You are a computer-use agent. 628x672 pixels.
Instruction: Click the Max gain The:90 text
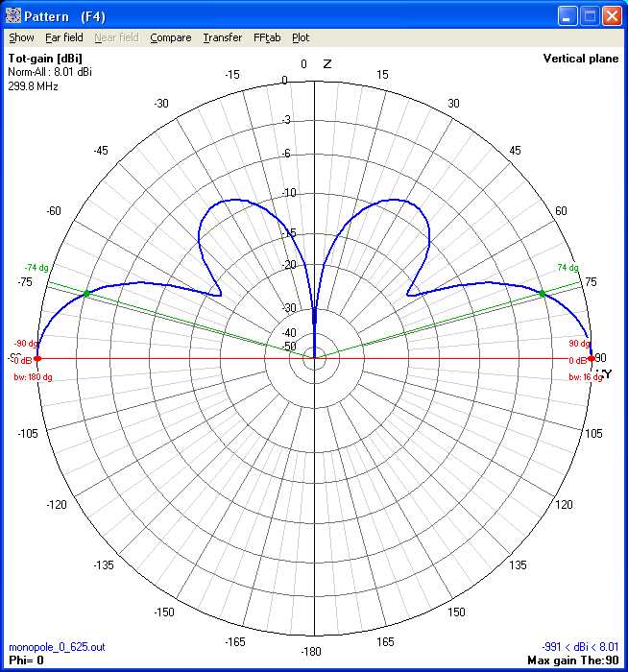click(x=572, y=660)
